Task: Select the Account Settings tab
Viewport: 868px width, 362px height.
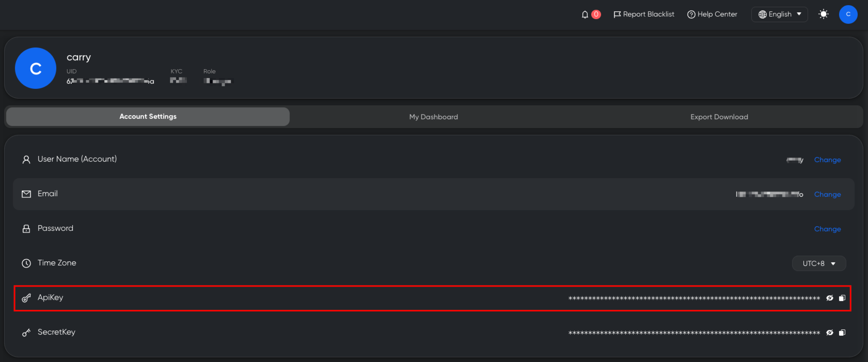Action: pos(148,117)
